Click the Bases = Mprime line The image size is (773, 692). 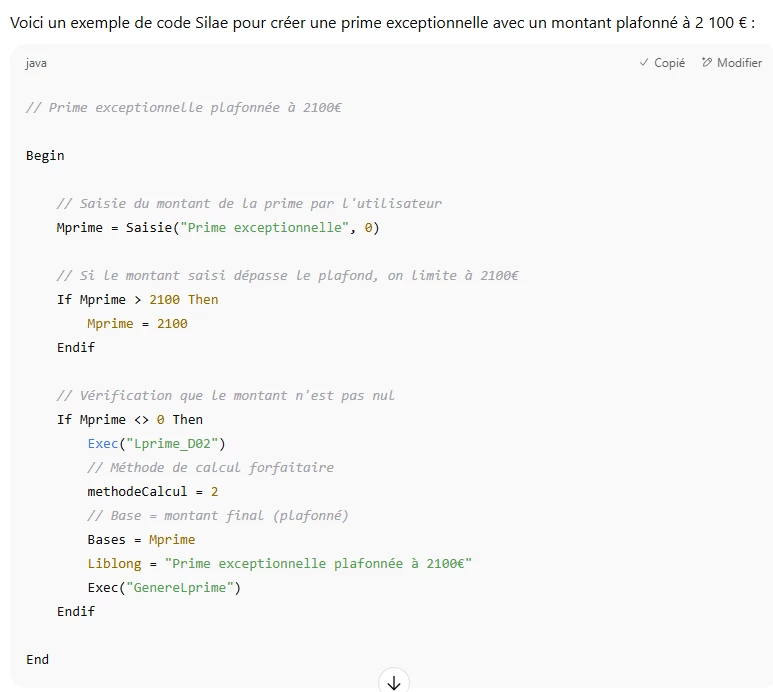[x=141, y=539]
